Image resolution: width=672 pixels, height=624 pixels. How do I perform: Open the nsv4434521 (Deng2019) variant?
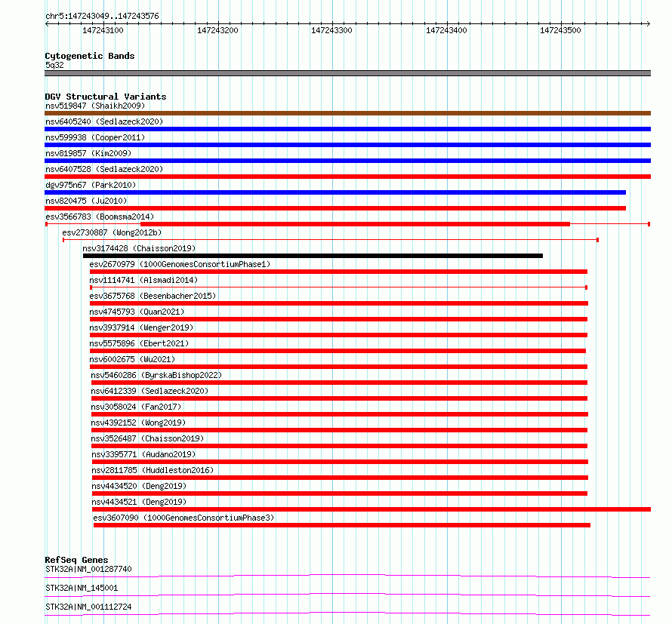tap(139, 502)
